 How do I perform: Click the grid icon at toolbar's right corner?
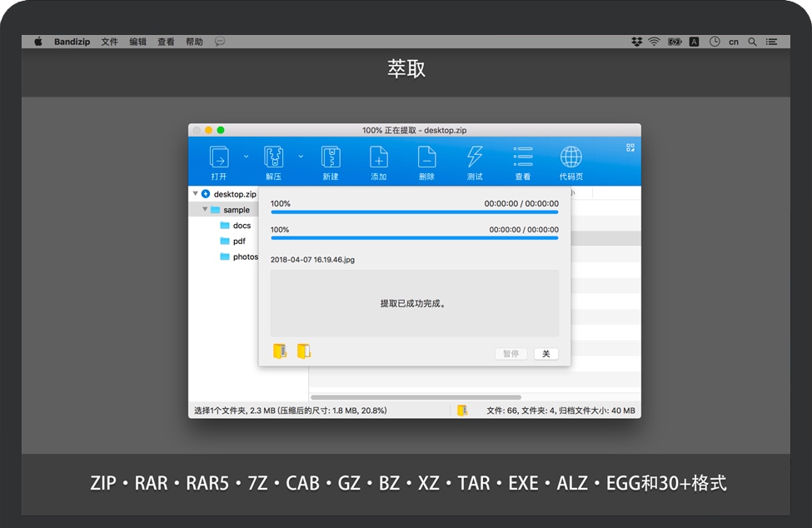(630, 147)
